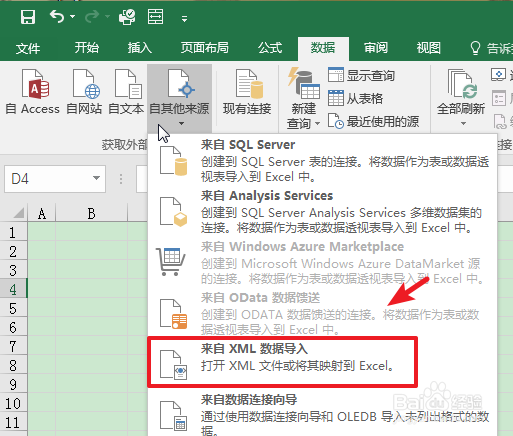Select row 1 header
The height and width of the screenshot is (436, 513).
(13, 232)
